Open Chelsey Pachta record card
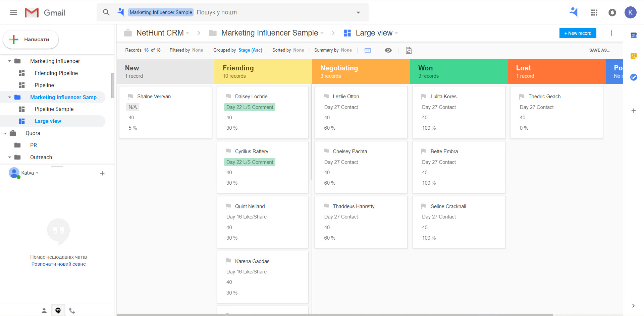The width and height of the screenshot is (644, 316). (x=361, y=167)
